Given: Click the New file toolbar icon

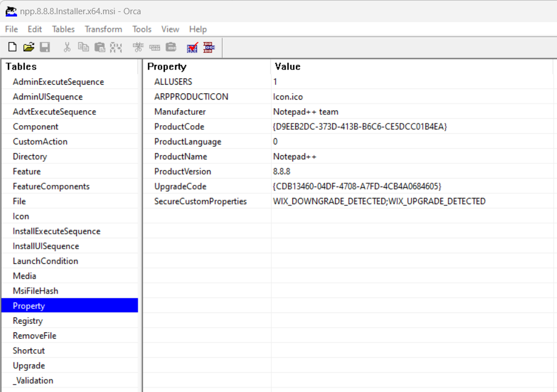Looking at the screenshot, I should (13, 47).
